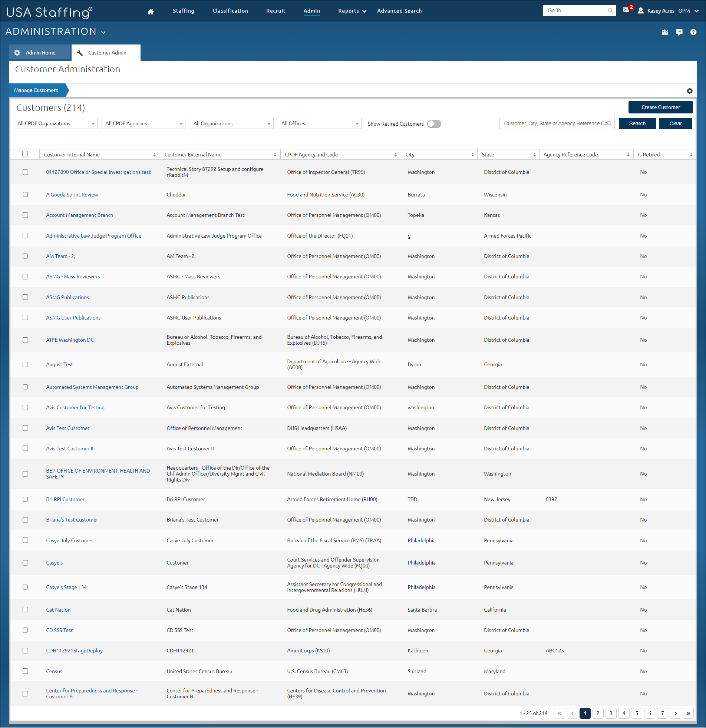
Task: Open the All CPDF Agencies dropdown
Action: point(143,123)
